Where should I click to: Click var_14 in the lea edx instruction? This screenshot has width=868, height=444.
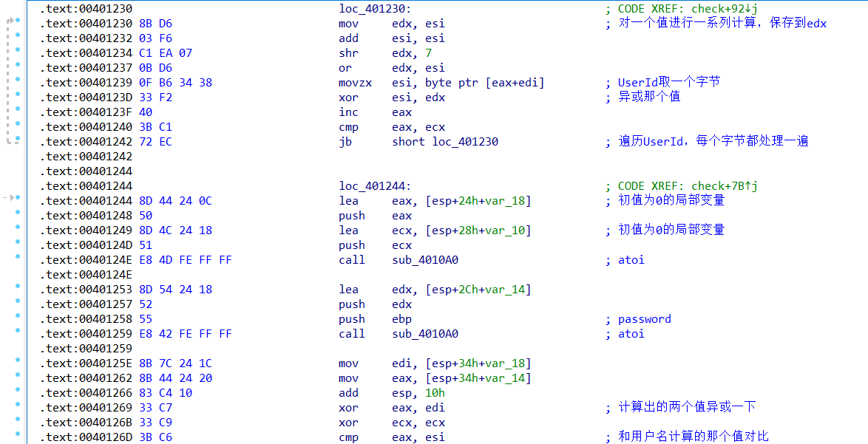(505, 290)
